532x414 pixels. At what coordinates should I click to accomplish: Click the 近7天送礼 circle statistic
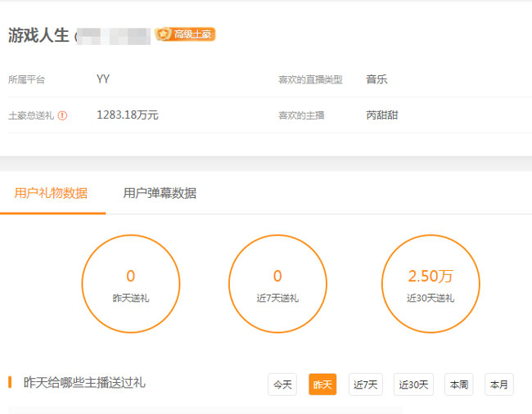pos(277,284)
